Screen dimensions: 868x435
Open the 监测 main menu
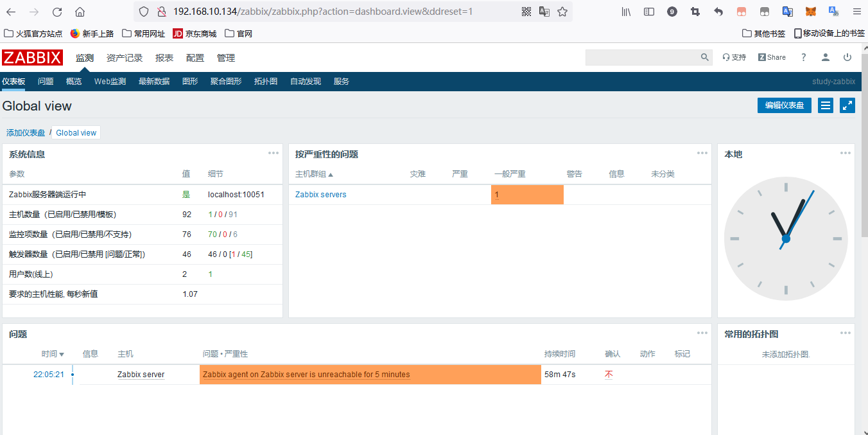tap(85, 58)
